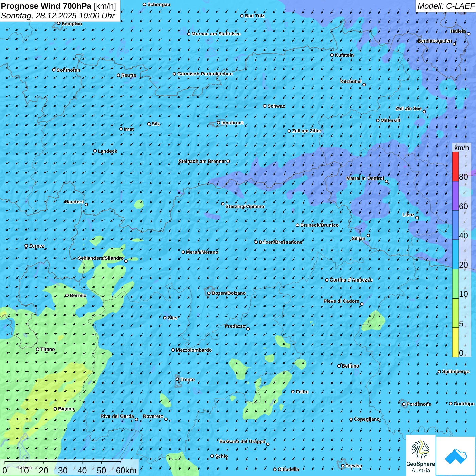Screen dimensions: 476x476
Task: Click the Rovereto label
Action: click(153, 416)
